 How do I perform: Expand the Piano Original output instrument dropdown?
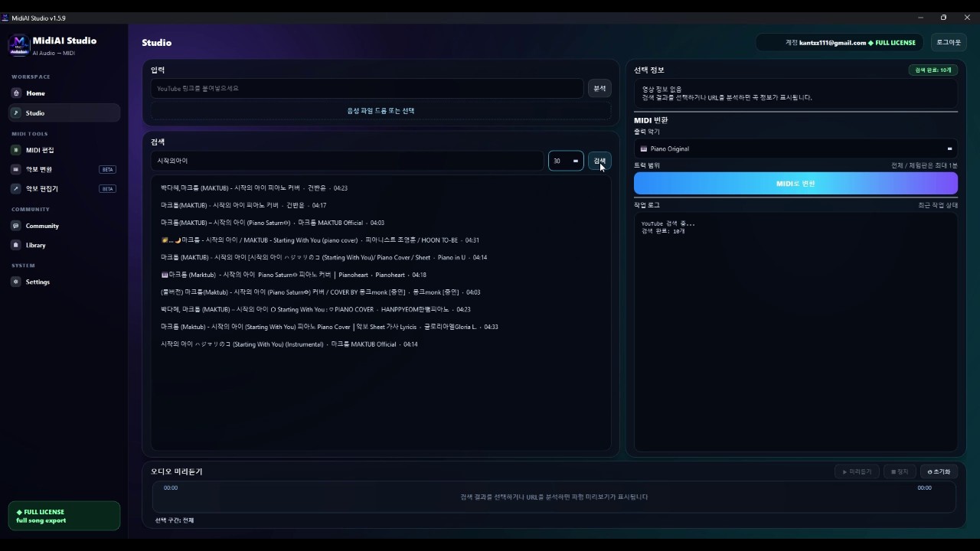coord(795,148)
